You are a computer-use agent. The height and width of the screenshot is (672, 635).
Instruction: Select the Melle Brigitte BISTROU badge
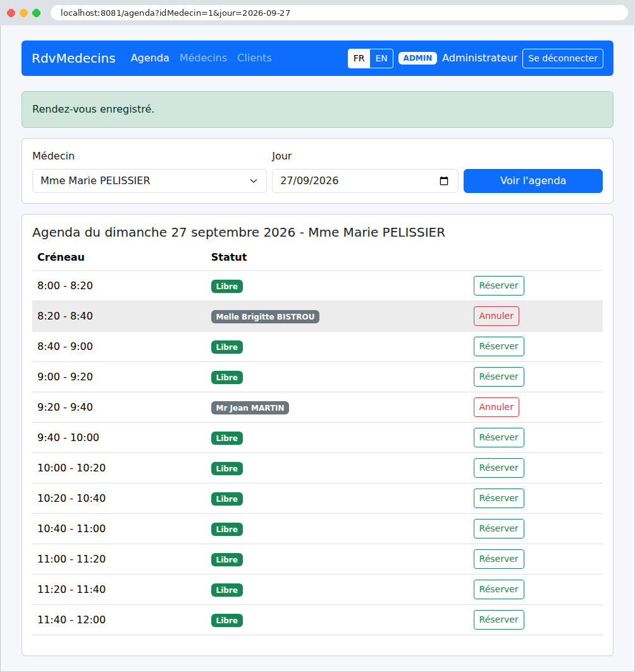pos(265,317)
